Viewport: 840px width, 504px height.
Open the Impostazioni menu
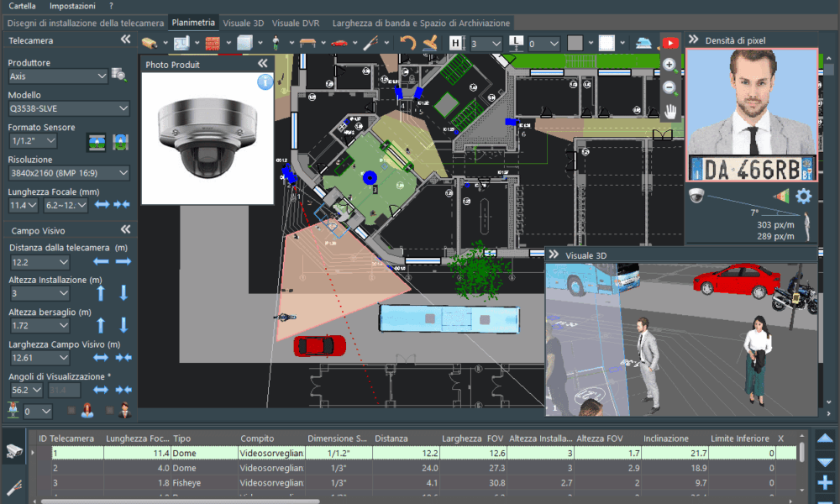tap(72, 6)
